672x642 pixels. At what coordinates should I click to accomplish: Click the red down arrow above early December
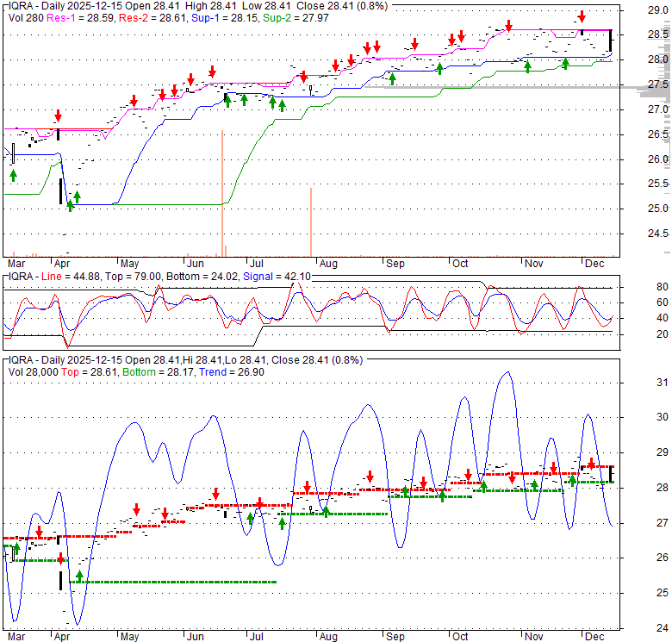[582, 16]
